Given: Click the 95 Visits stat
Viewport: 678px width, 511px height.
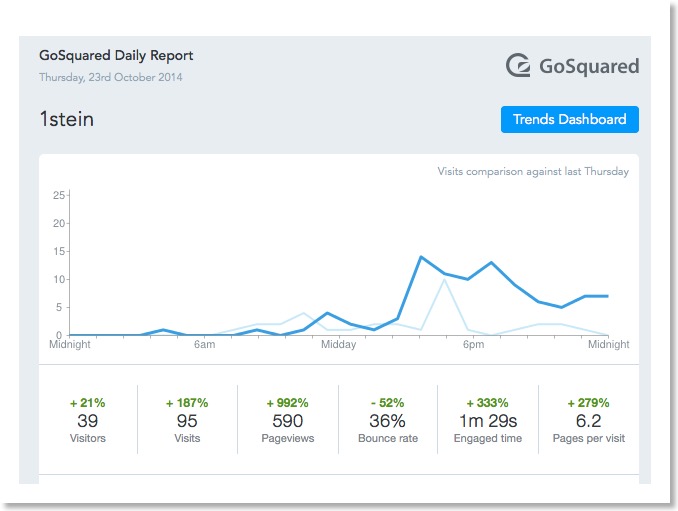Looking at the screenshot, I should coord(187,420).
